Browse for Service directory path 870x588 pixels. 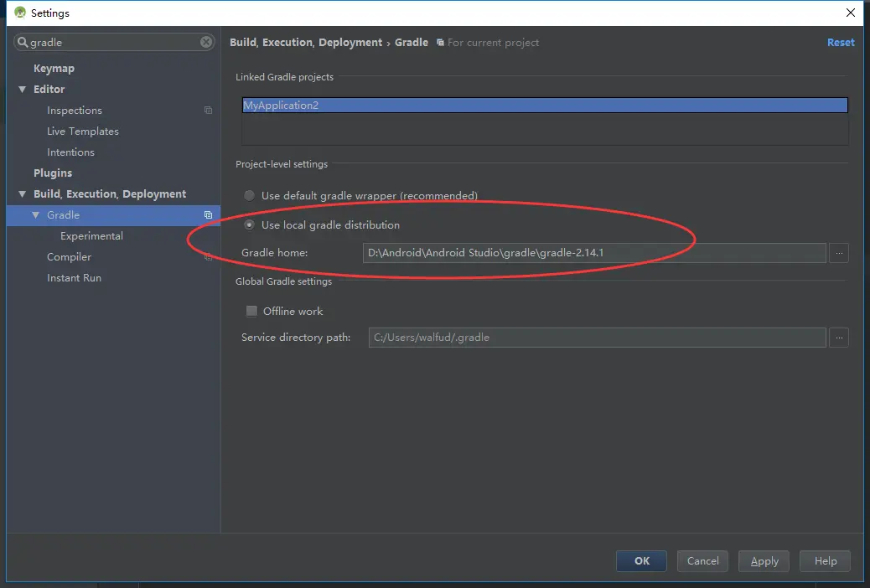pyautogui.click(x=839, y=338)
